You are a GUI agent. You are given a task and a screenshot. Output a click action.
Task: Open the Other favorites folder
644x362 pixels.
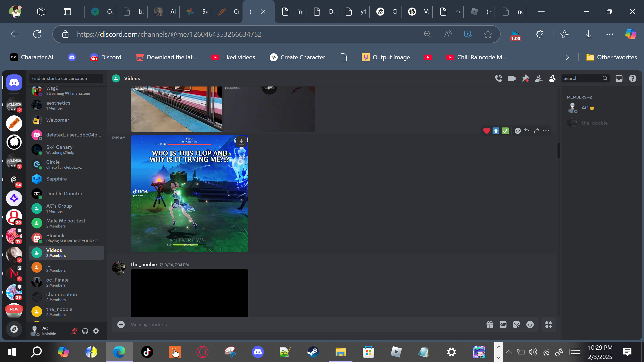pyautogui.click(x=611, y=57)
